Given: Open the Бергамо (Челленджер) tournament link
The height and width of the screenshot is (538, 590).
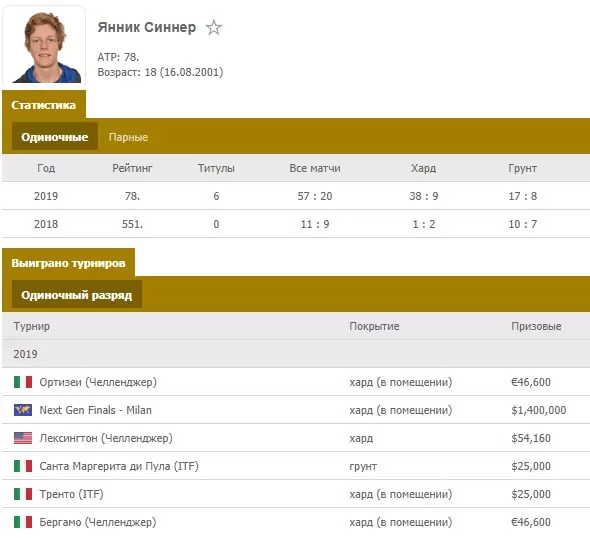Looking at the screenshot, I should point(97,522).
